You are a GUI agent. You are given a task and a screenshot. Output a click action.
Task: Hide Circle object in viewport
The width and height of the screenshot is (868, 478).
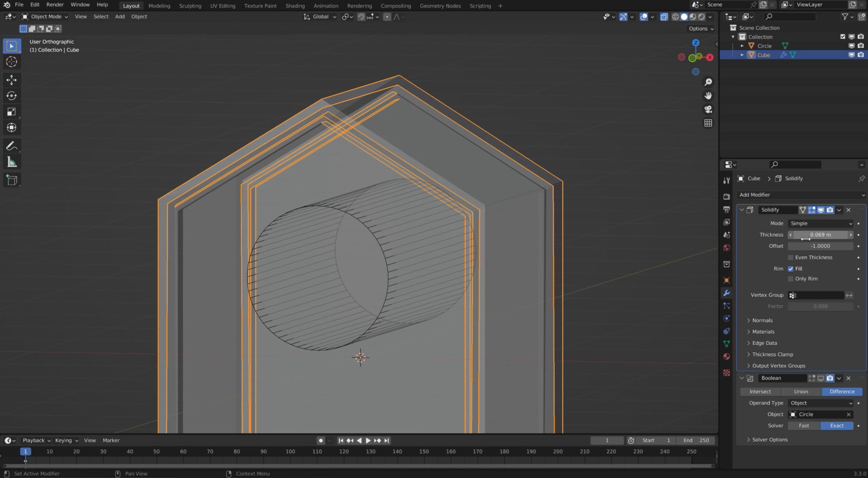(x=851, y=46)
